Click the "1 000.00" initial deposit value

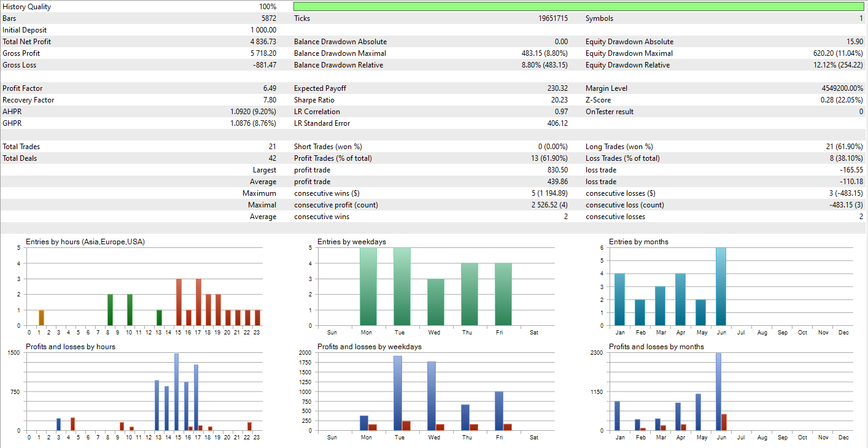[x=263, y=30]
